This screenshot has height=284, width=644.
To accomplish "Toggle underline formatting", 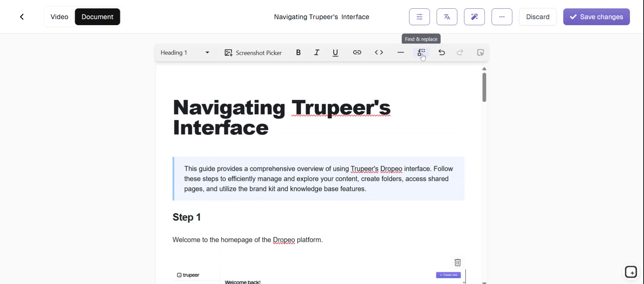I will (x=335, y=53).
